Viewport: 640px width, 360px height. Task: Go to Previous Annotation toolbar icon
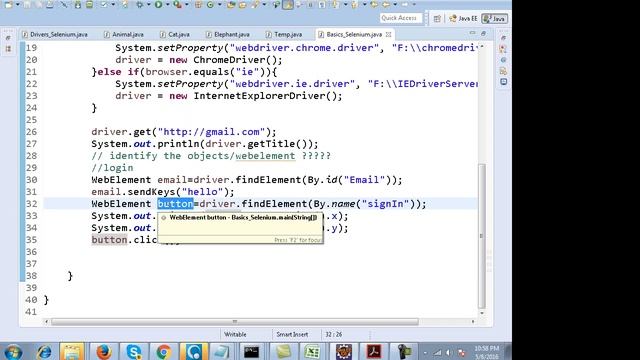click(x=354, y=4)
